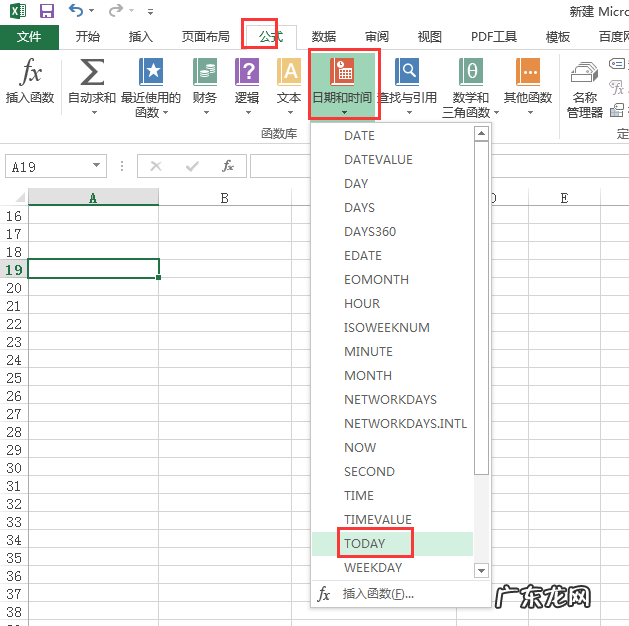Switch to the 开始 (Home) tab
The image size is (629, 626).
(87, 37)
